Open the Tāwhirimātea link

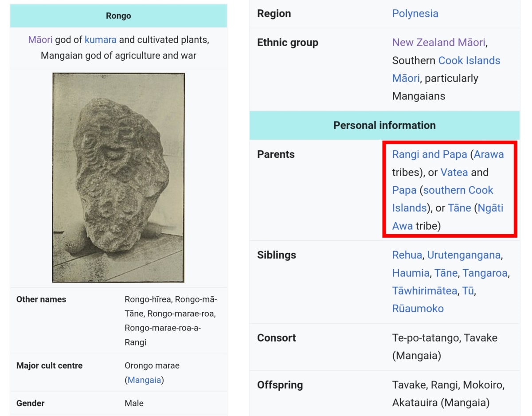click(424, 290)
